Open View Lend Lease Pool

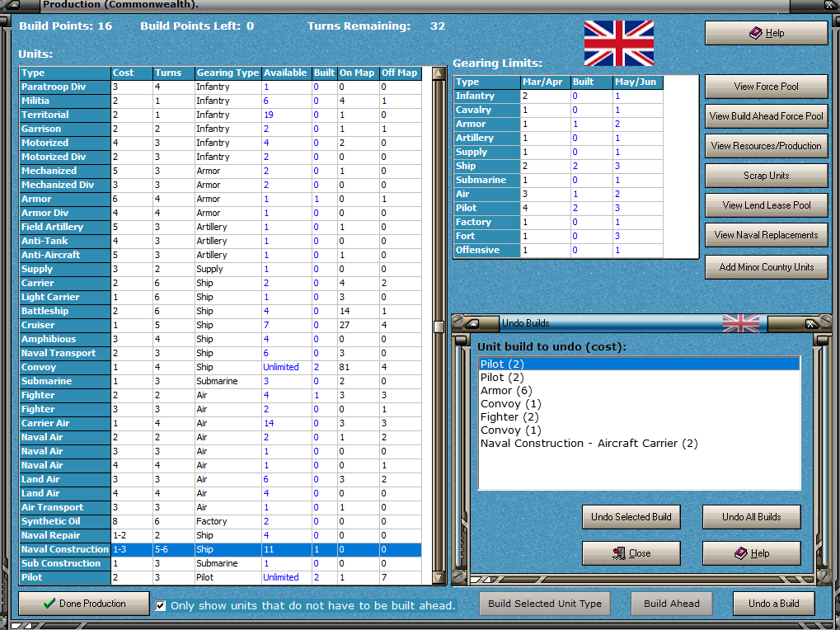point(766,205)
